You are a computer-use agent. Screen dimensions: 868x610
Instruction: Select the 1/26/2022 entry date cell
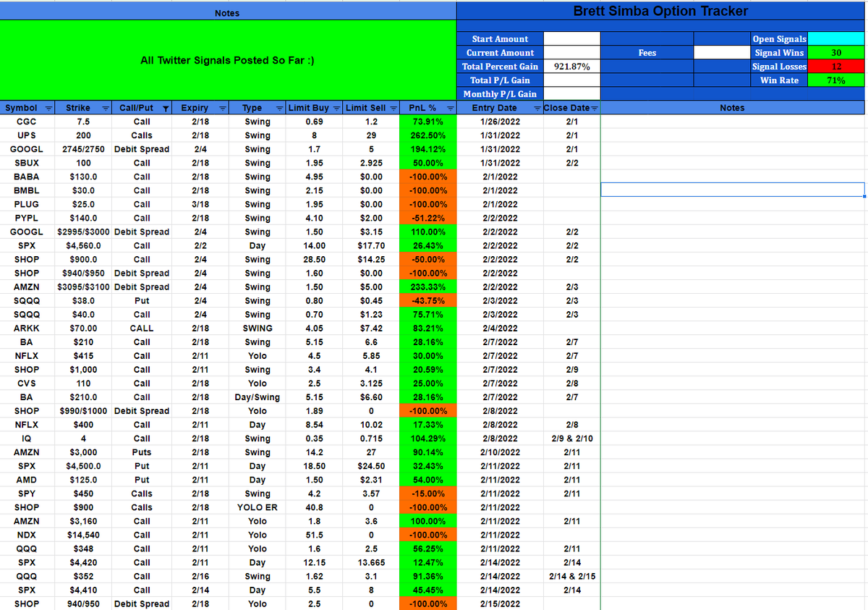500,122
